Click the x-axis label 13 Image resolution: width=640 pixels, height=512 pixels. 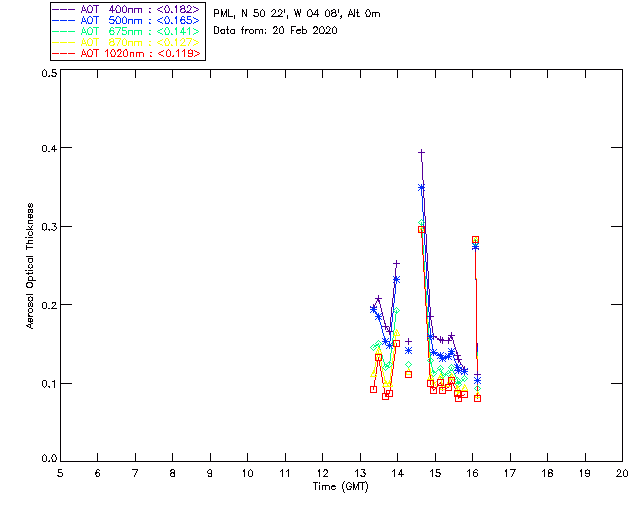click(360, 474)
